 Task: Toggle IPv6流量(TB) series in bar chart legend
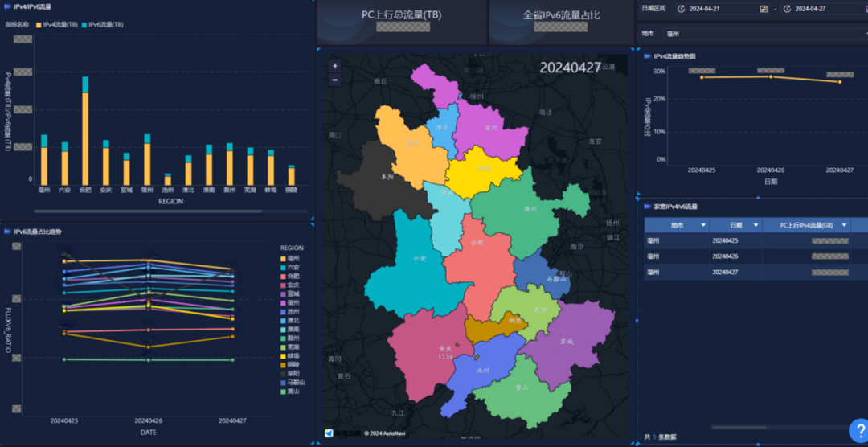(x=102, y=25)
